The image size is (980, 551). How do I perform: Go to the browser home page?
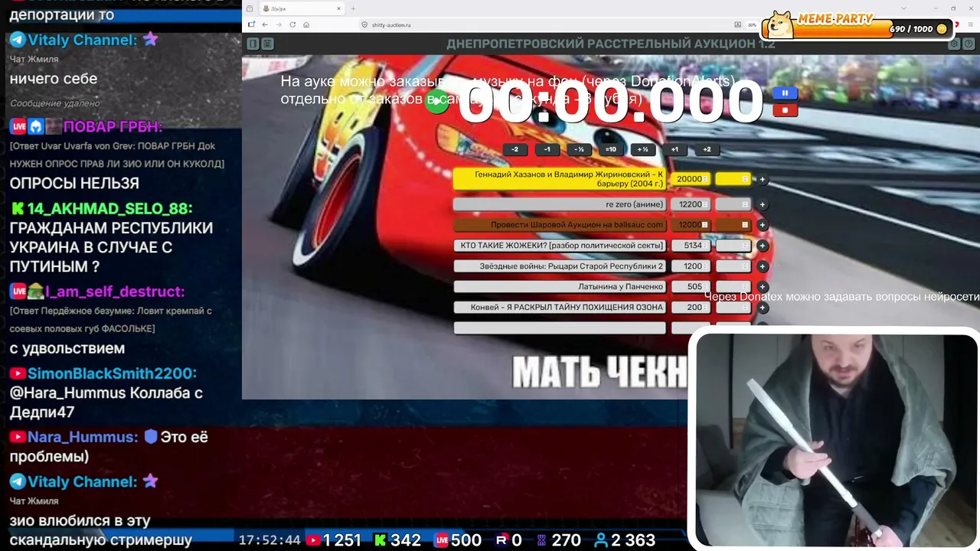[x=306, y=24]
